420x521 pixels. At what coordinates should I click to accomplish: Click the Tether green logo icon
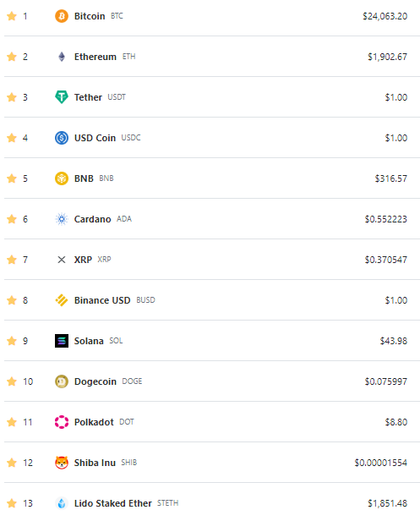pos(62,97)
